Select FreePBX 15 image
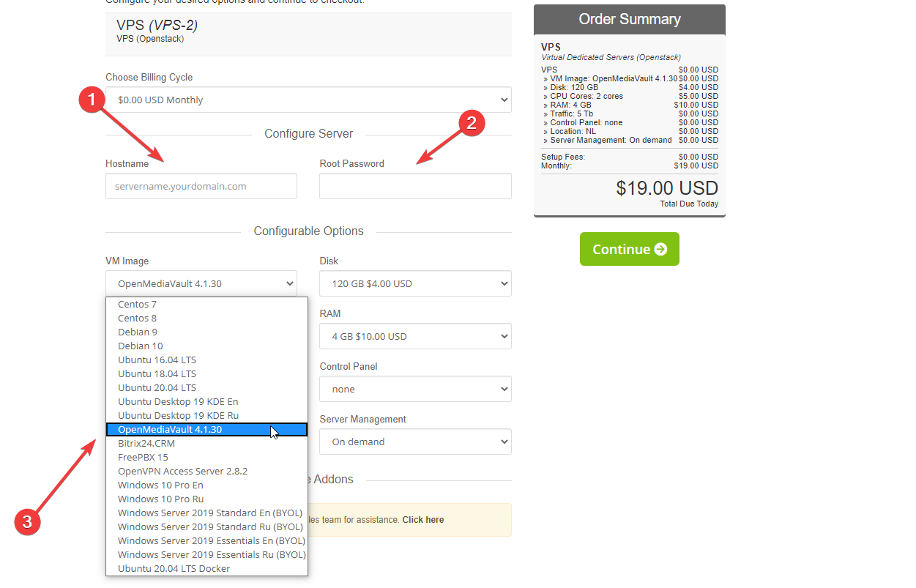916x588 pixels. [x=143, y=458]
